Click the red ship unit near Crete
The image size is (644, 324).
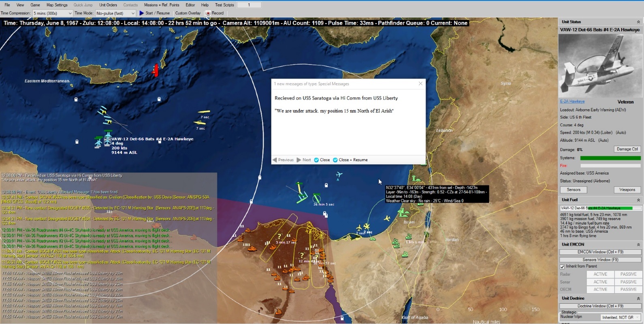tap(156, 70)
